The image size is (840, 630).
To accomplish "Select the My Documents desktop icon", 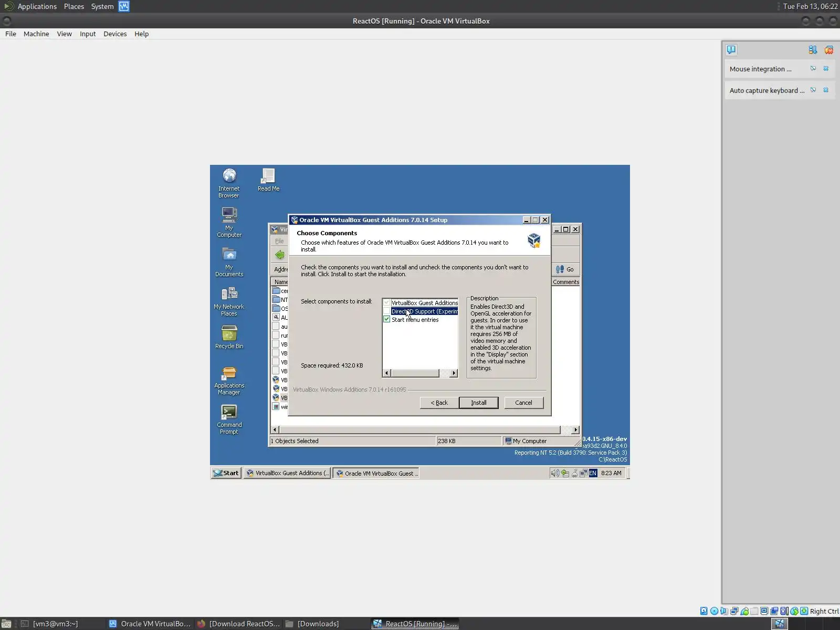I will tap(229, 261).
